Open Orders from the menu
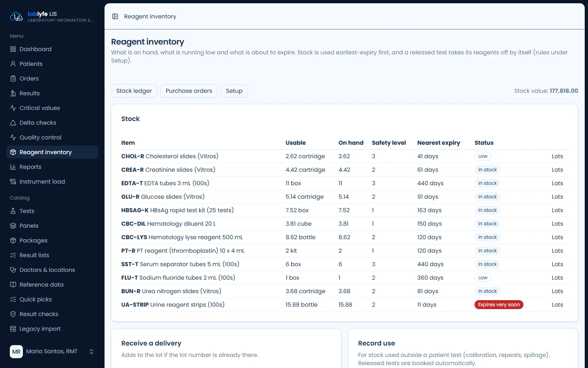This screenshot has width=588, height=368. click(52, 79)
